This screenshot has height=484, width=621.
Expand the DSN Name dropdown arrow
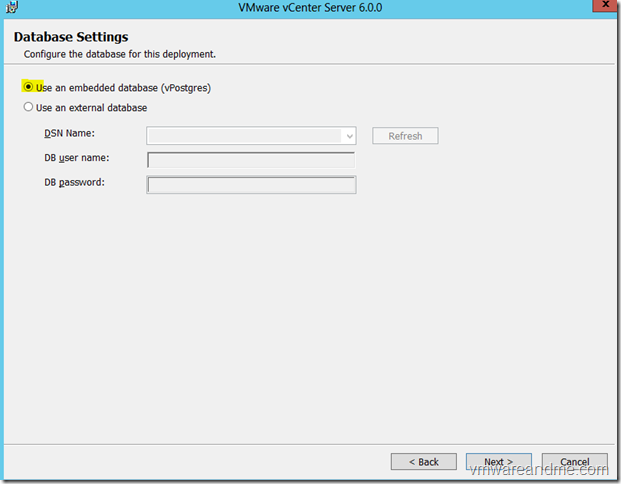349,136
